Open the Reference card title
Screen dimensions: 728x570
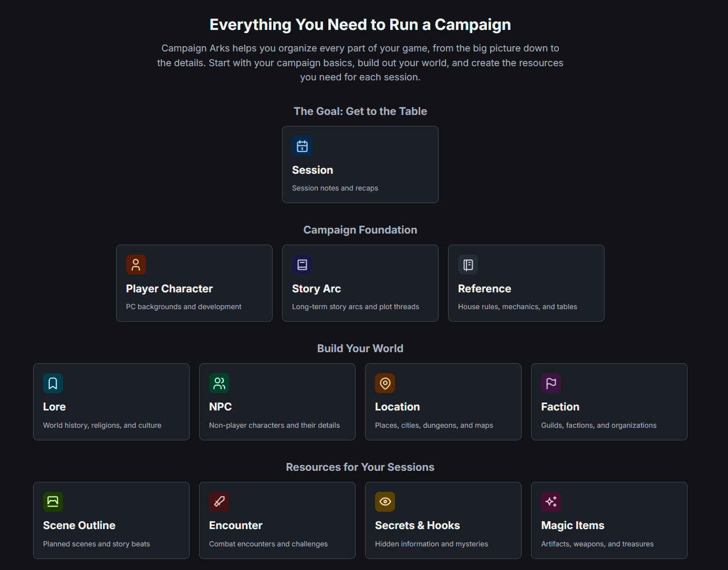tap(484, 289)
